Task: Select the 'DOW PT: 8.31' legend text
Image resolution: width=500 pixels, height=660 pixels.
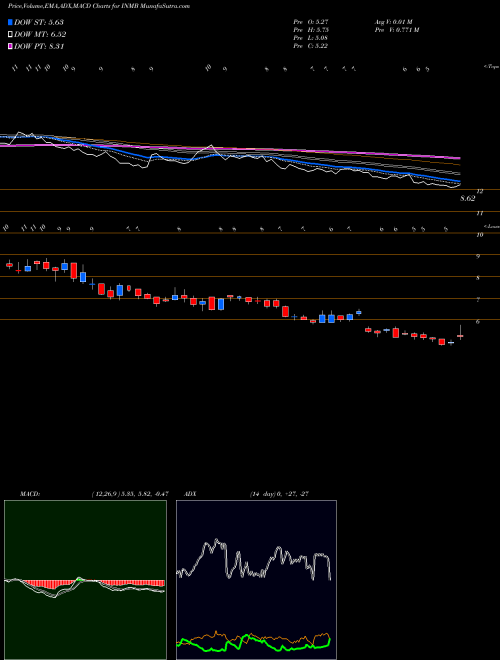Action: coord(39,47)
